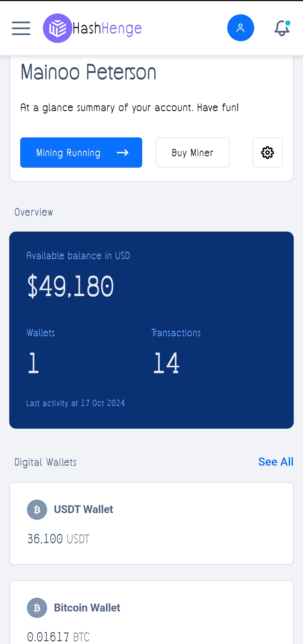Tap the 36,100 USDT balance

pyautogui.click(x=58, y=539)
